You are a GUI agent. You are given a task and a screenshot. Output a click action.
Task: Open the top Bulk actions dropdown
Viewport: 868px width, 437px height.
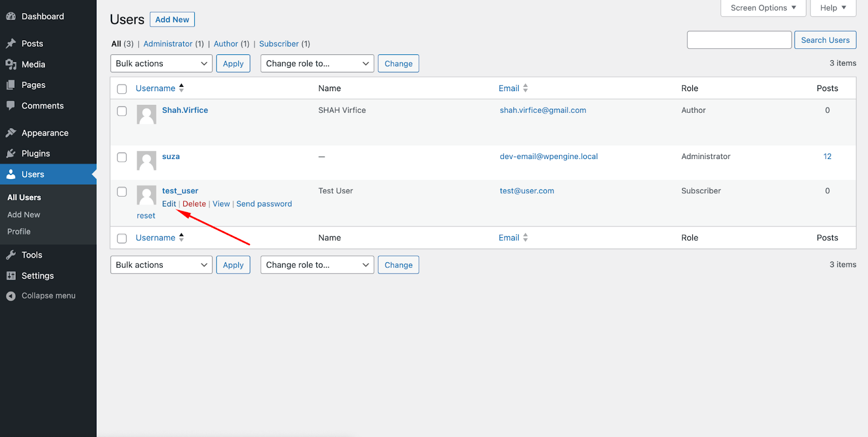coord(161,64)
